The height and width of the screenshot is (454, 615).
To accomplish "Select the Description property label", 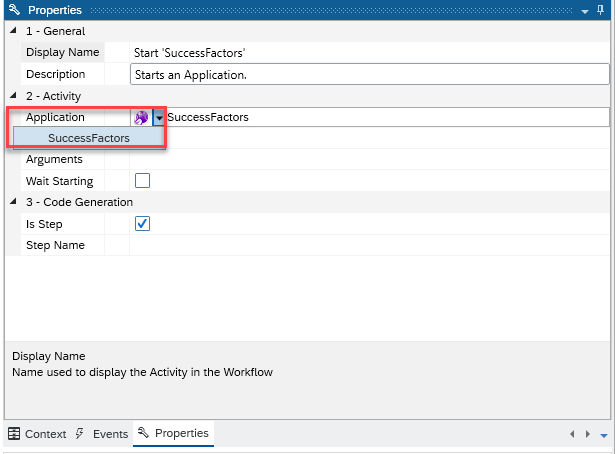I will click(55, 74).
